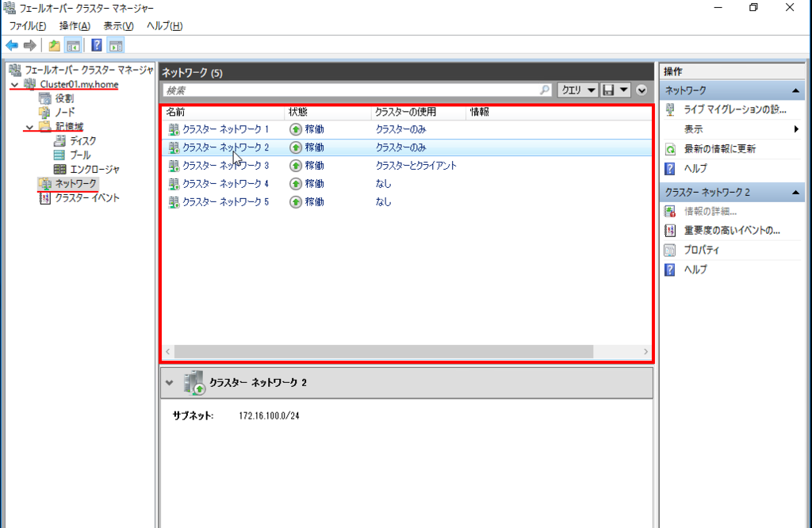This screenshot has height=528, width=812.
Task: Click 最新の情報に更新 refresh action
Action: coord(720,149)
